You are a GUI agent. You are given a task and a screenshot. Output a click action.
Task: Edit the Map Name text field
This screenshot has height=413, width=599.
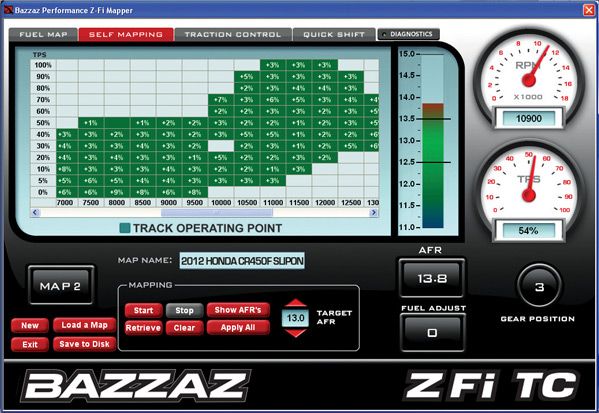tap(242, 261)
